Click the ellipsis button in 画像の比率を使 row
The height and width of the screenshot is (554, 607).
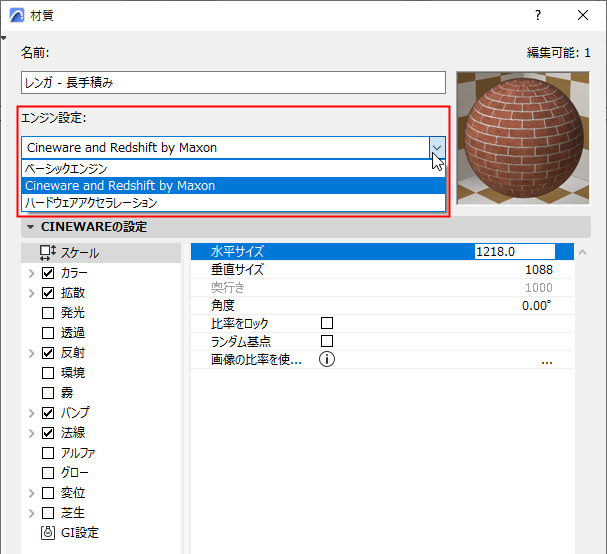point(547,362)
